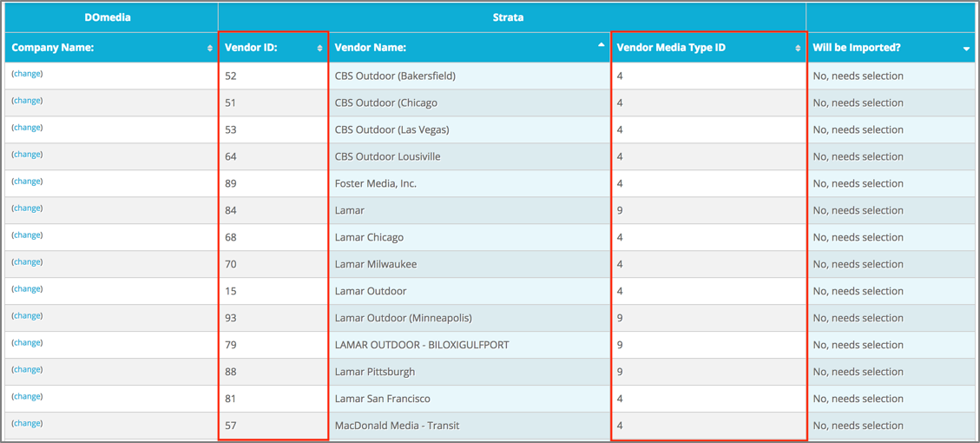
Task: Select vendor name Lamar Chicago
Action: coord(370,238)
